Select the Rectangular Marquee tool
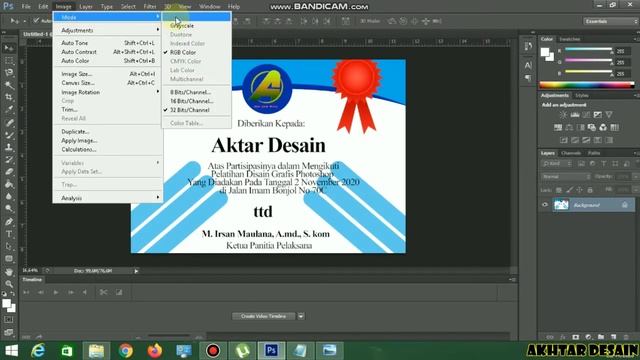Image resolution: width=640 pixels, height=360 pixels. tap(9, 61)
